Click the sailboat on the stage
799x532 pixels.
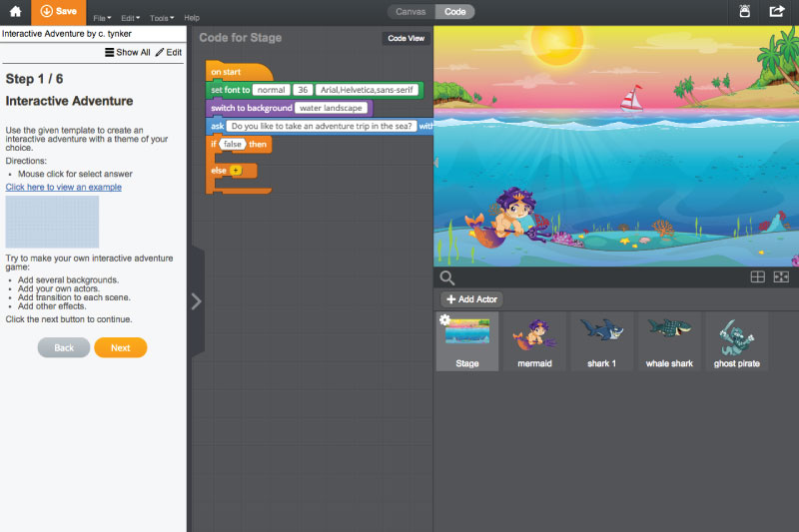(x=631, y=98)
